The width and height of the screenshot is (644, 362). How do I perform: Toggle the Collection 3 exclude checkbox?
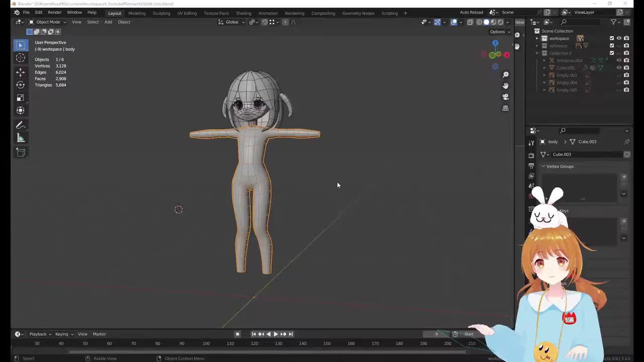tap(612, 53)
